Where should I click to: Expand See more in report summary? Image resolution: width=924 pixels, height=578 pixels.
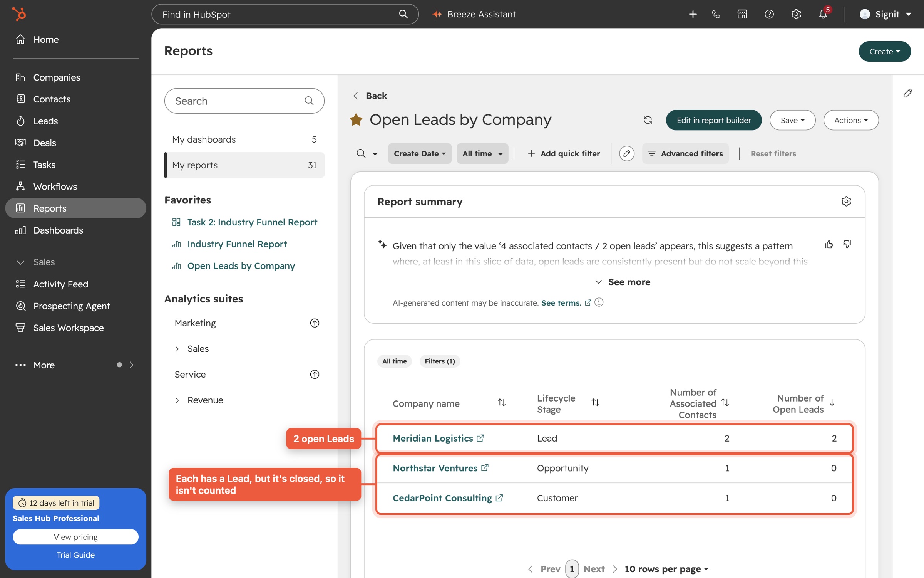click(623, 282)
